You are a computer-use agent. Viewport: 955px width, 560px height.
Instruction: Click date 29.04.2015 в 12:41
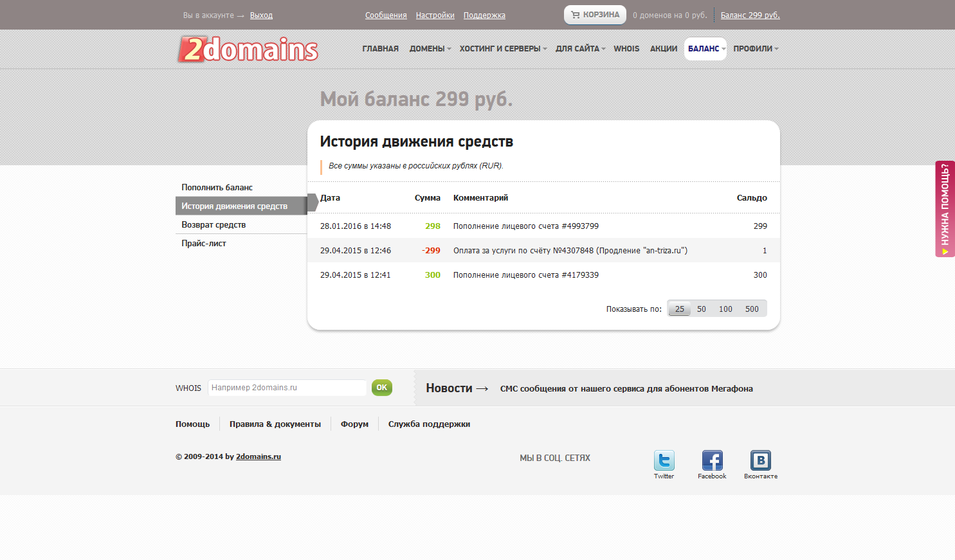(356, 275)
